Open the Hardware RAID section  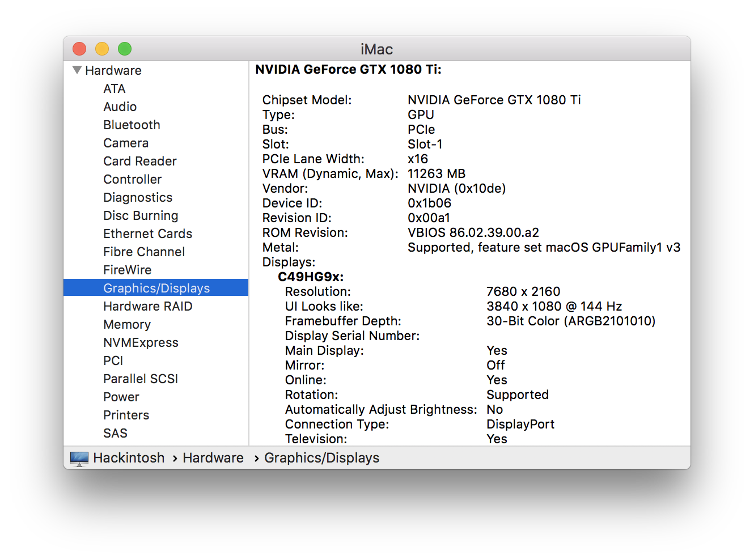coord(148,306)
